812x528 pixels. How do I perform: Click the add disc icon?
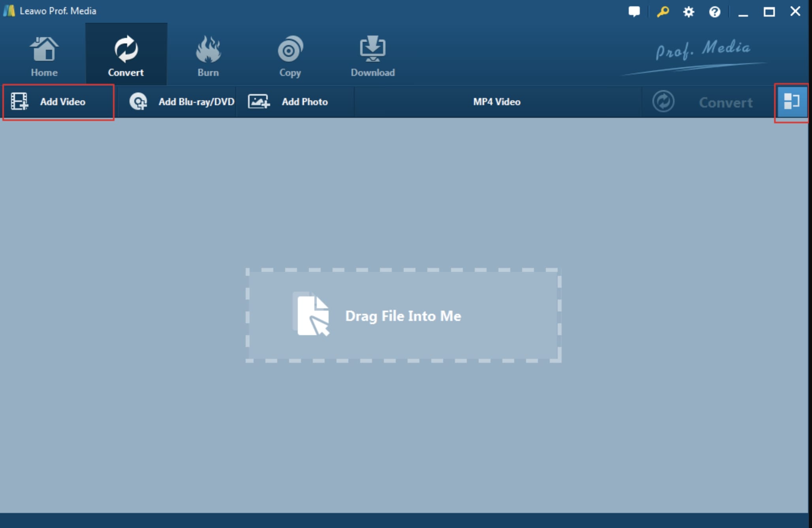click(x=138, y=102)
